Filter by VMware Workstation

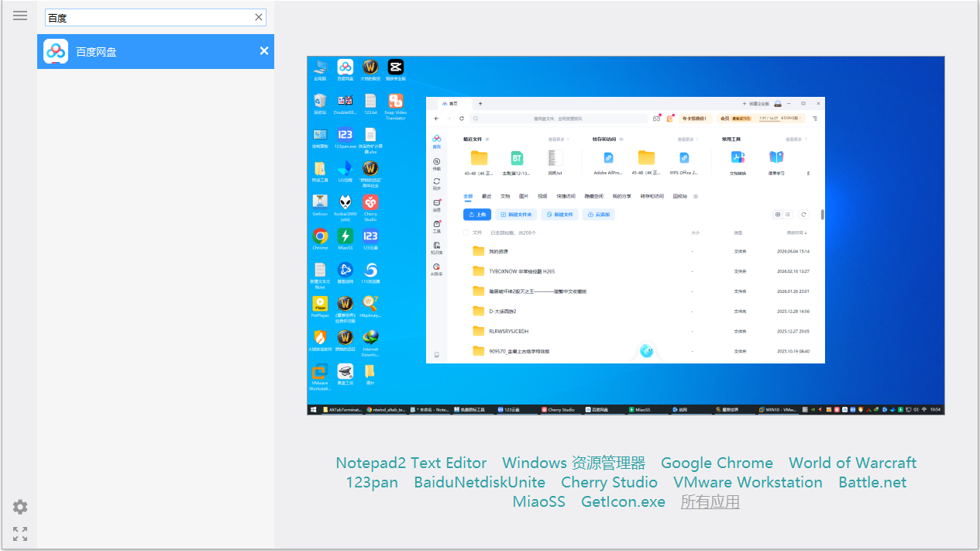pyautogui.click(x=748, y=482)
